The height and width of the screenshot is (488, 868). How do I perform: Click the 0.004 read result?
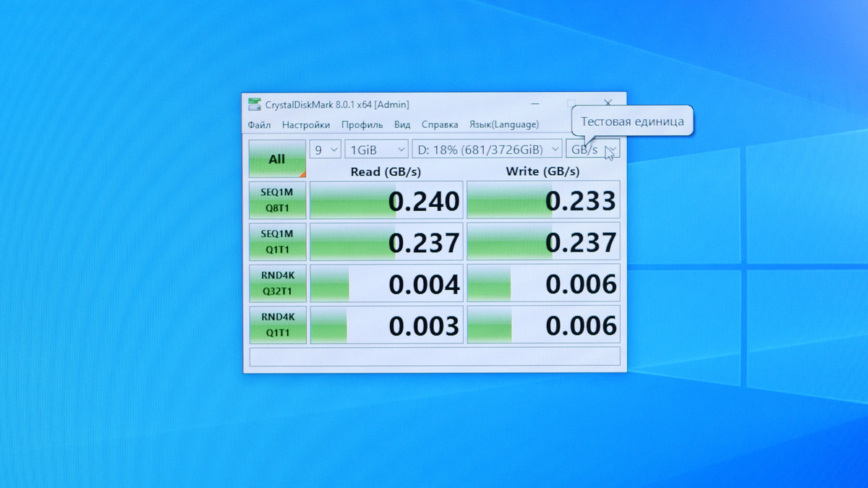(x=386, y=283)
